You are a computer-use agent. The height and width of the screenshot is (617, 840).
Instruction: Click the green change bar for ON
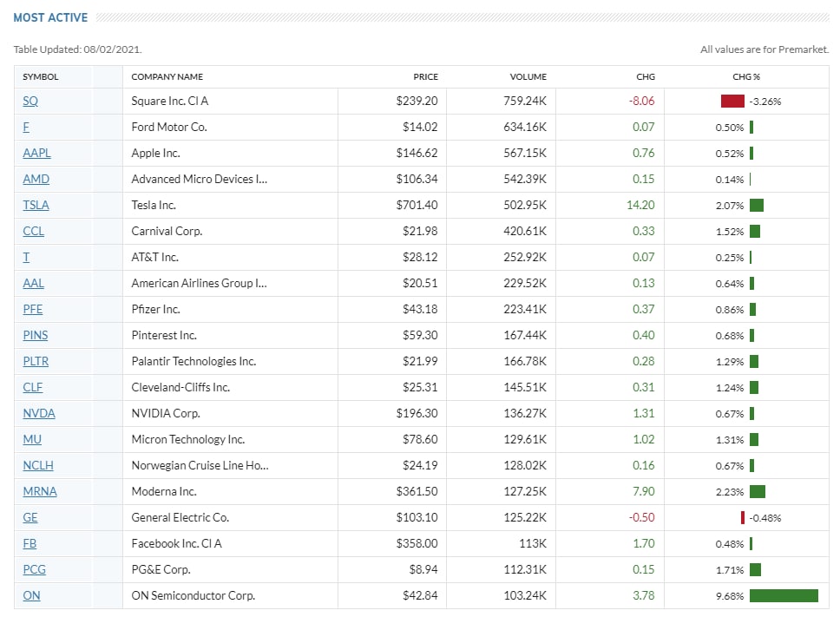[x=784, y=595]
